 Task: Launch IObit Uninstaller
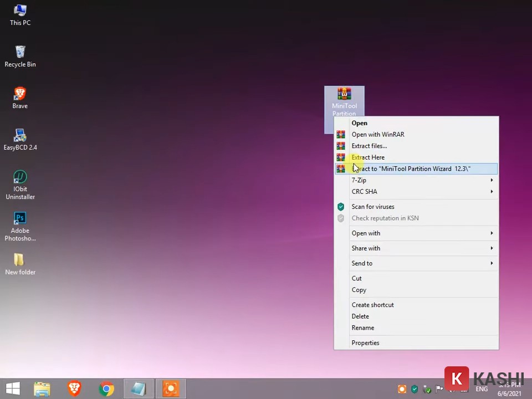(20, 180)
